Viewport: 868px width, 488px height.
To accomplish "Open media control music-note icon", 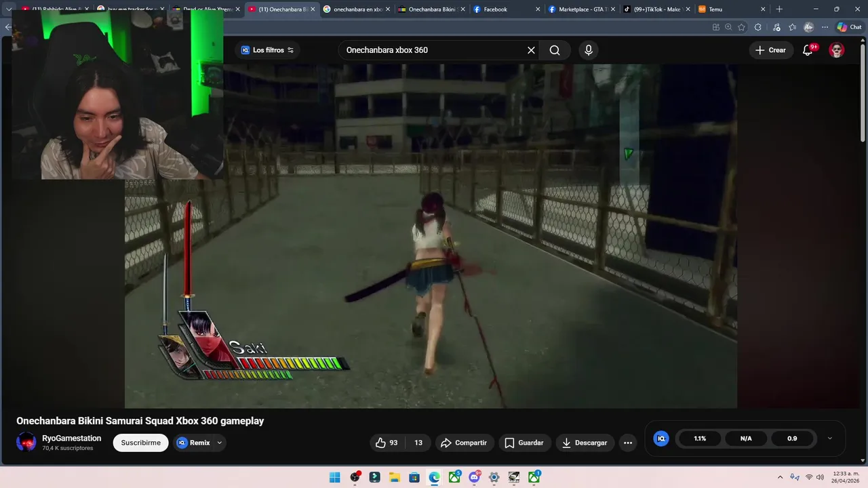I will pos(776,27).
